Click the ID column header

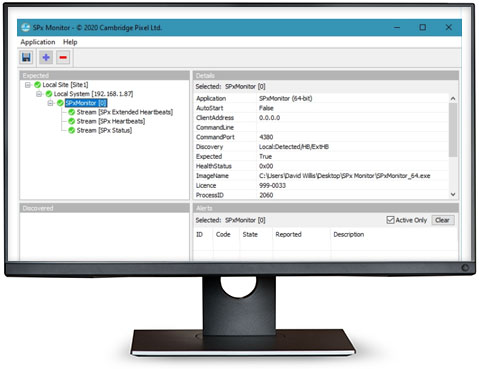point(199,235)
